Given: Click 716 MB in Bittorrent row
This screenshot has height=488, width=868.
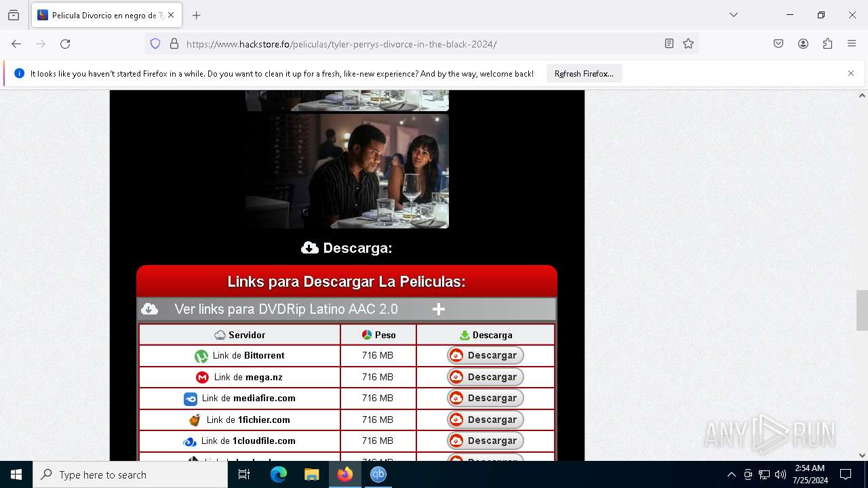Looking at the screenshot, I should coord(378,355).
